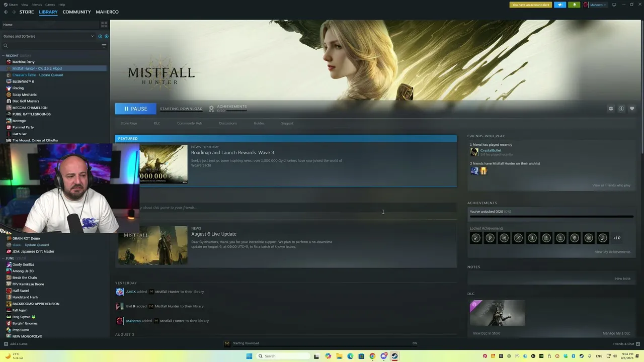Open the DLC artwork thumbnail
This screenshot has width=644, height=362.
(498, 313)
